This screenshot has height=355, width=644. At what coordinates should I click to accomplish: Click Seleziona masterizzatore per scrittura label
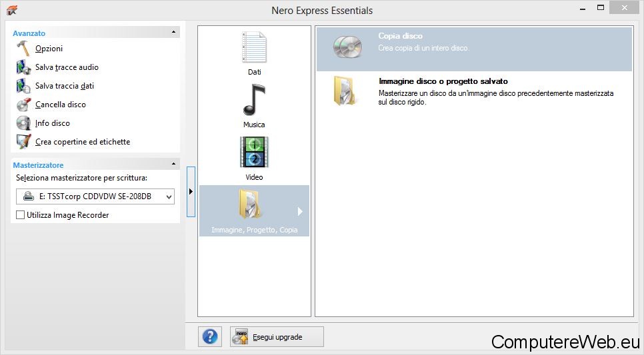tap(81, 178)
